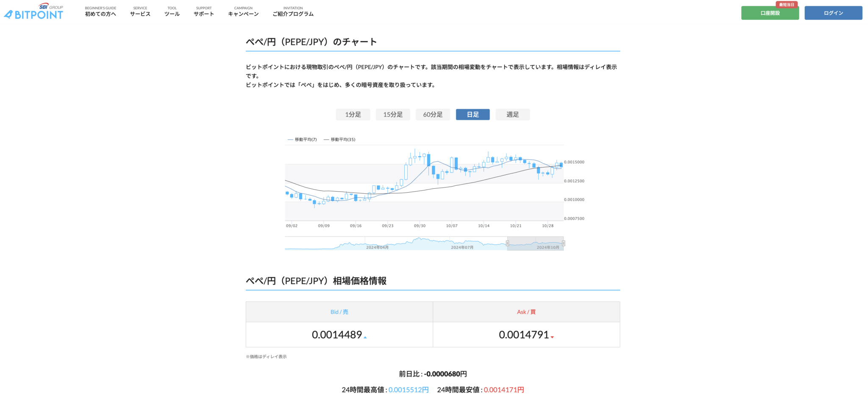Image resolution: width=868 pixels, height=405 pixels.
Task: Click the red Ask down-arrow indicator
Action: click(552, 337)
